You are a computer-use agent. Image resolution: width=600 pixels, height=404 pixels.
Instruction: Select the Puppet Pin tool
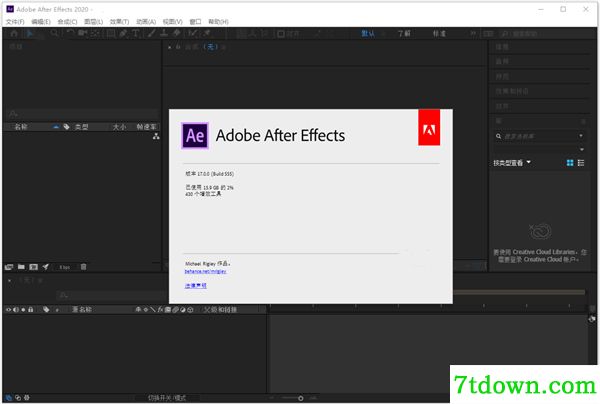(207, 34)
